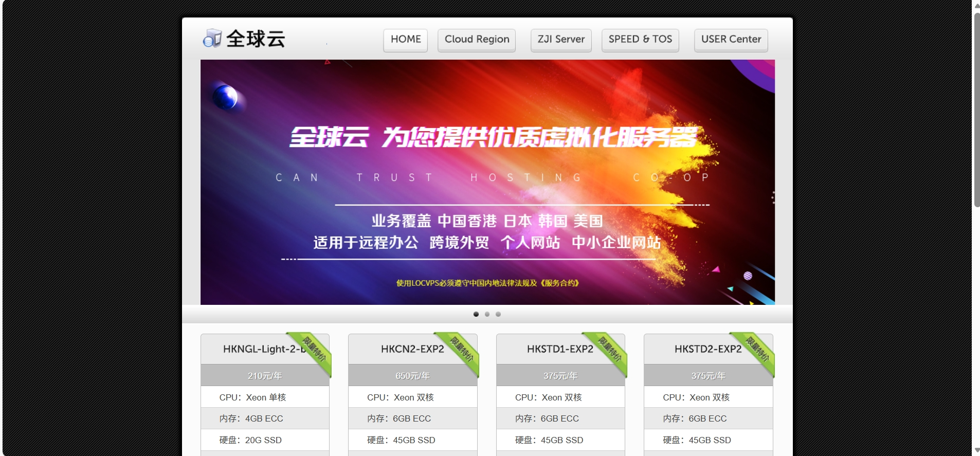Click the 全球云 logo icon
The height and width of the screenshot is (456, 980).
(x=212, y=39)
